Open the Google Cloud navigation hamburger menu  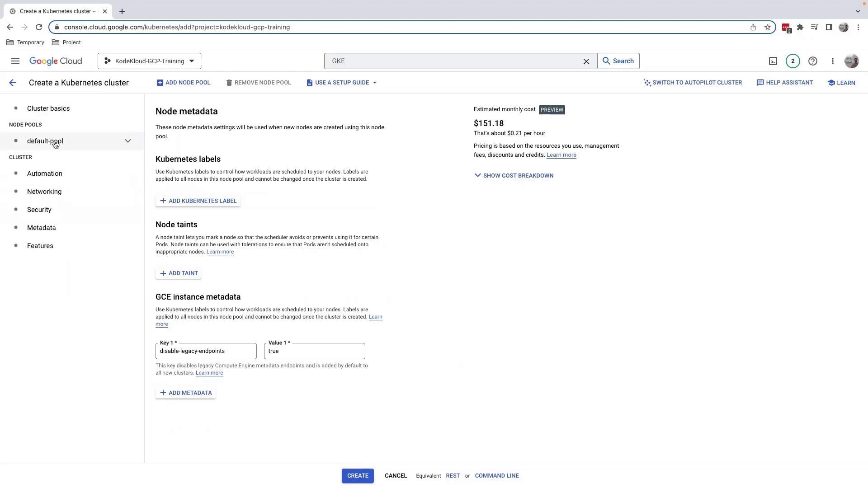coord(15,61)
